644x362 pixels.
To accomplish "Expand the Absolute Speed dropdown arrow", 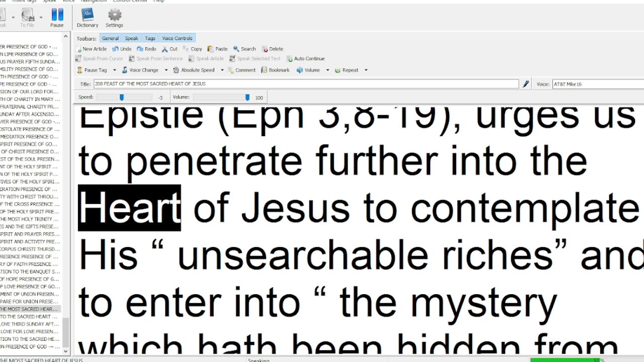I will click(x=222, y=70).
